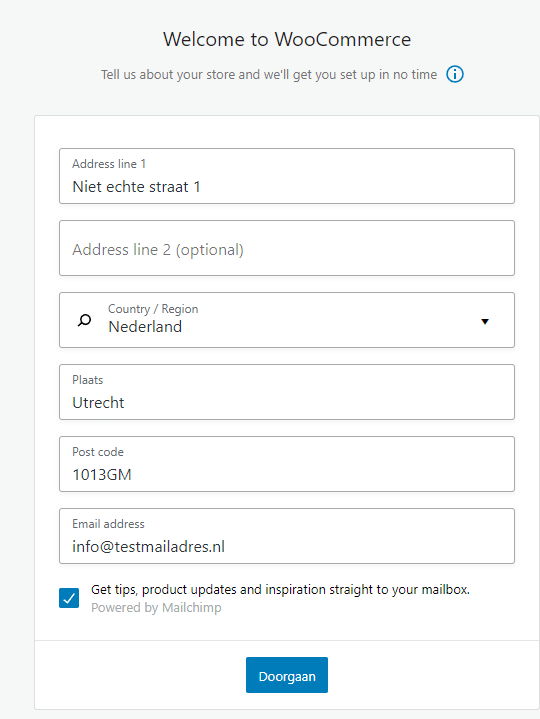Image resolution: width=540 pixels, height=719 pixels.
Task: Click the 'Powered by Mailchimp' text
Action: click(156, 608)
